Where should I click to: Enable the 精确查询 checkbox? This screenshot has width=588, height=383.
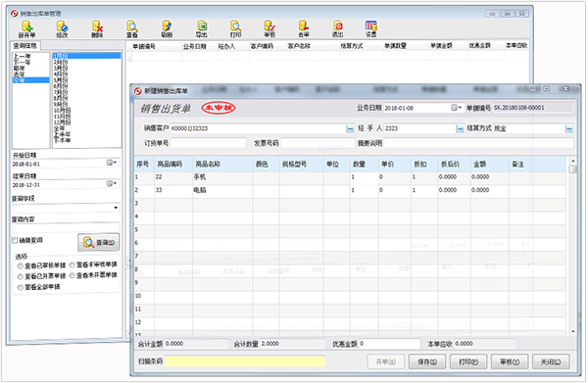click(15, 240)
